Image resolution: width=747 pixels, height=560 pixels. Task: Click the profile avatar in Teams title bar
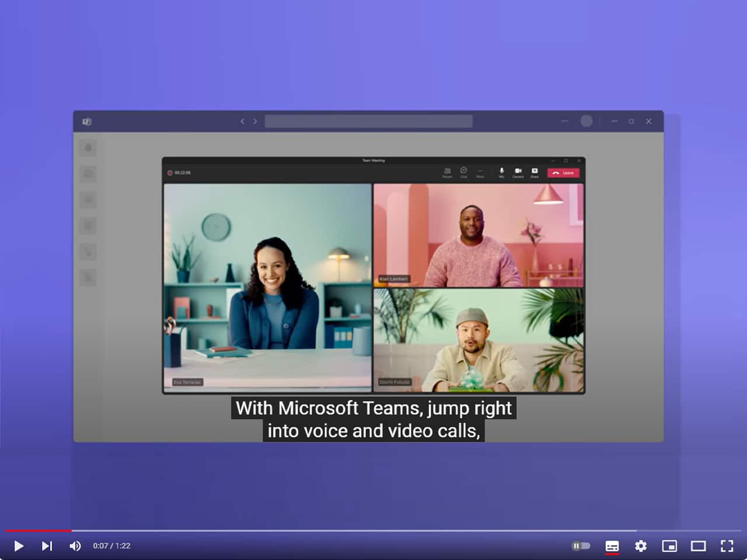587,121
